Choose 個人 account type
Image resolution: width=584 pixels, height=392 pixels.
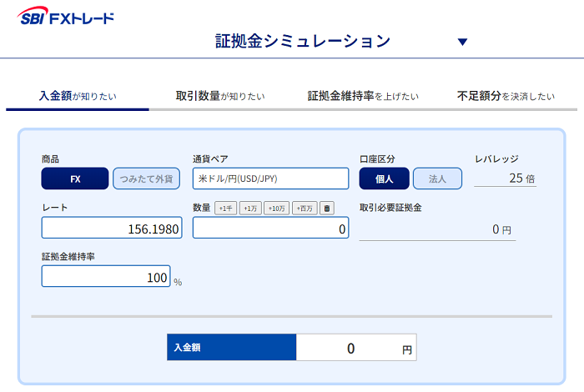[384, 178]
